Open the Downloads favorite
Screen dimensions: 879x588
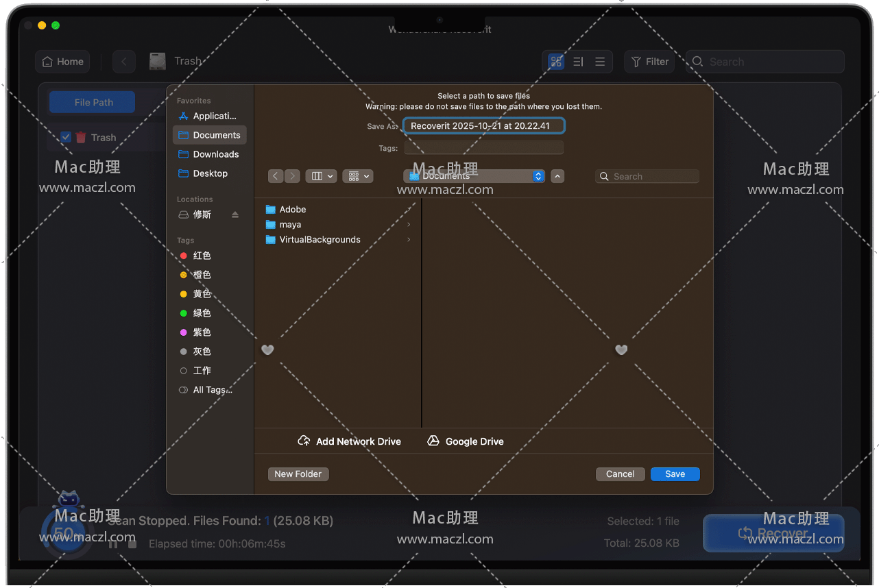(x=209, y=154)
